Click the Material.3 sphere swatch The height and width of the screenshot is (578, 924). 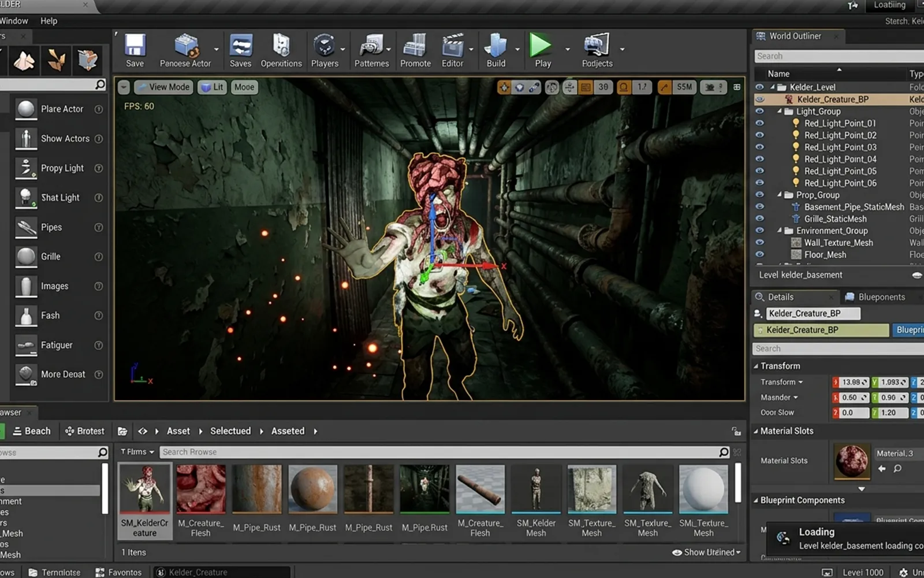pos(852,461)
